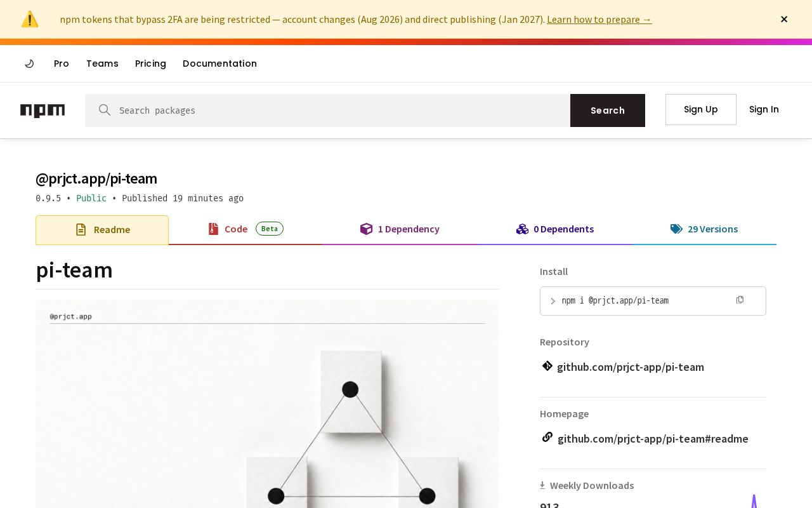Image resolution: width=812 pixels, height=508 pixels.
Task: Open the Sign In link
Action: click(764, 109)
